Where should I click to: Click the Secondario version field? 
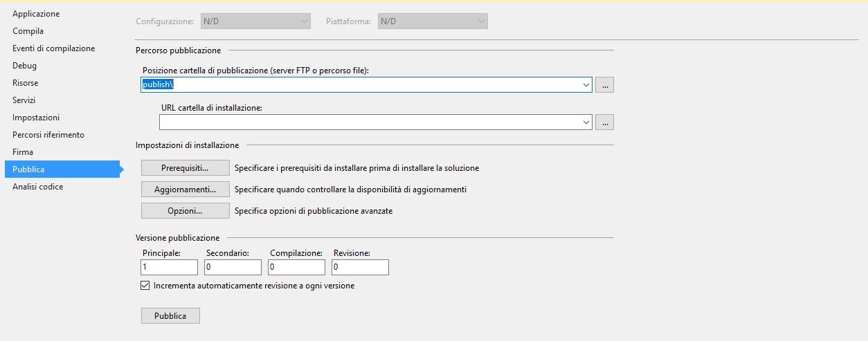click(233, 267)
